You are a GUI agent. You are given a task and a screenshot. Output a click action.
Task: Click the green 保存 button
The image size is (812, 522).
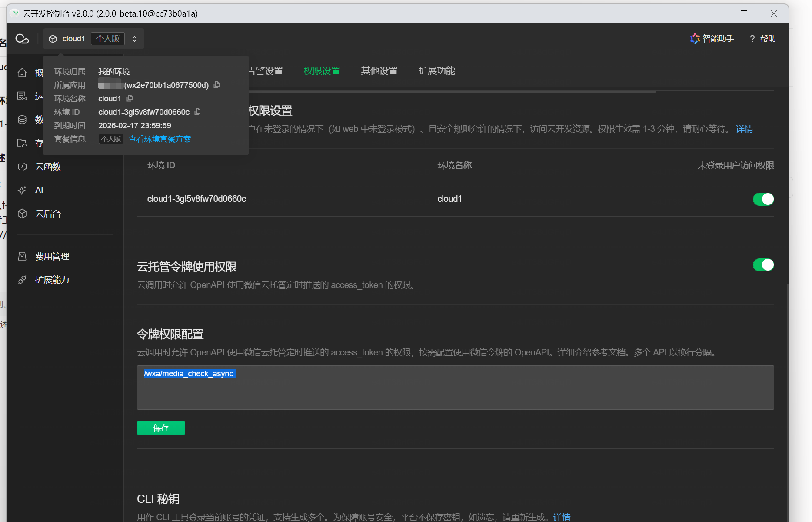point(161,428)
